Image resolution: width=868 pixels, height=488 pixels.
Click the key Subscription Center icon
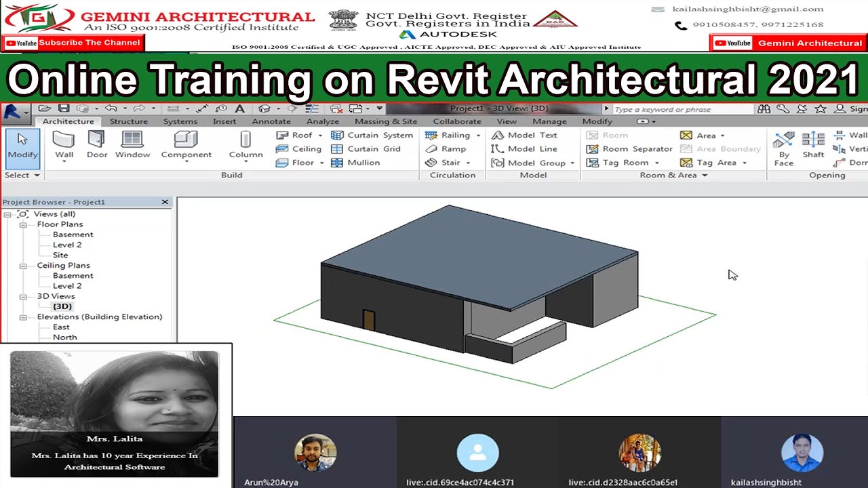783,108
